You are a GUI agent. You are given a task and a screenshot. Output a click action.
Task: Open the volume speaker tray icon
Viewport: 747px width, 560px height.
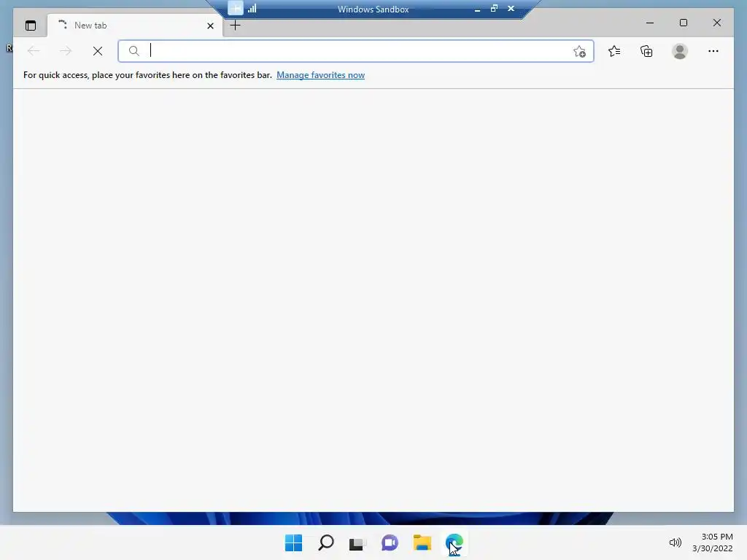(x=675, y=542)
